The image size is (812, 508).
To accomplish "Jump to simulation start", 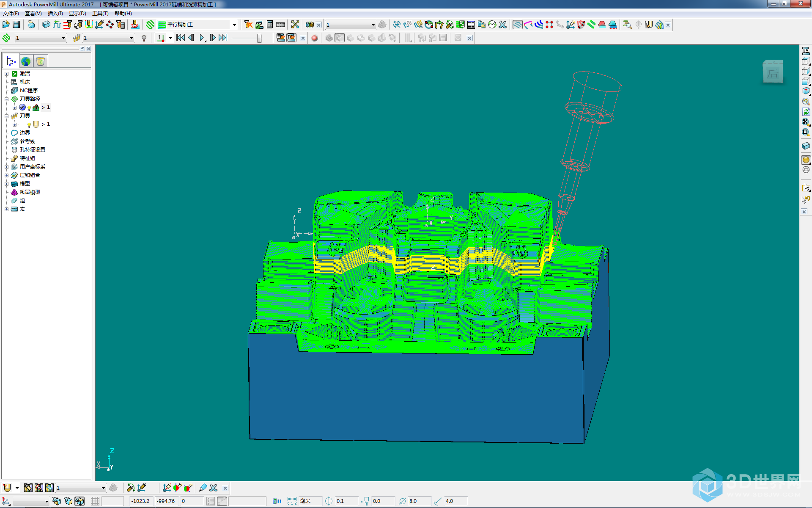I will pyautogui.click(x=181, y=38).
